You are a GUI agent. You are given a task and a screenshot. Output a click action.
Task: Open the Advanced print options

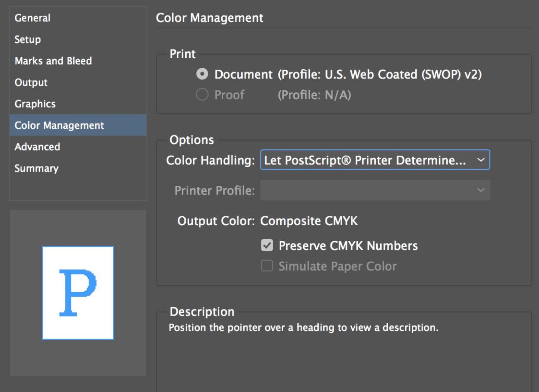[78, 147]
